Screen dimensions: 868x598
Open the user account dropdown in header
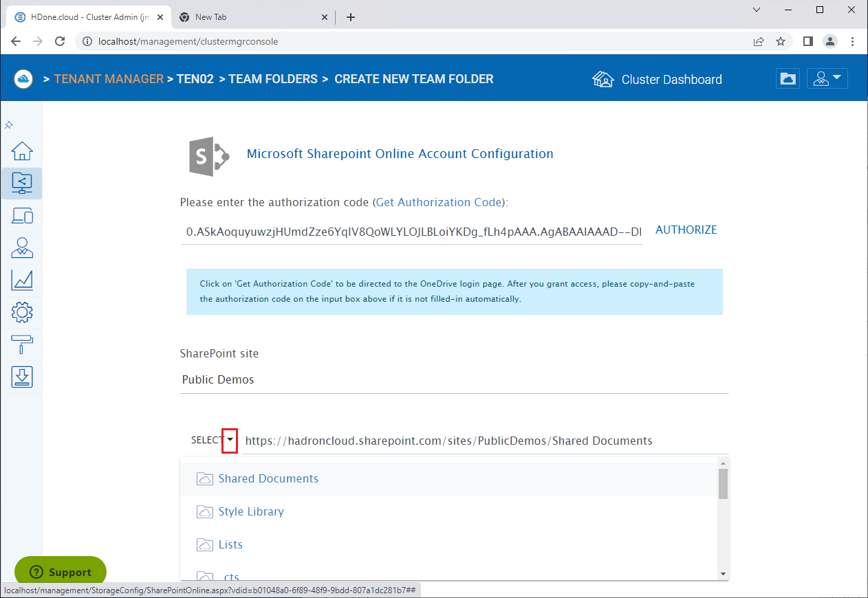click(x=827, y=79)
